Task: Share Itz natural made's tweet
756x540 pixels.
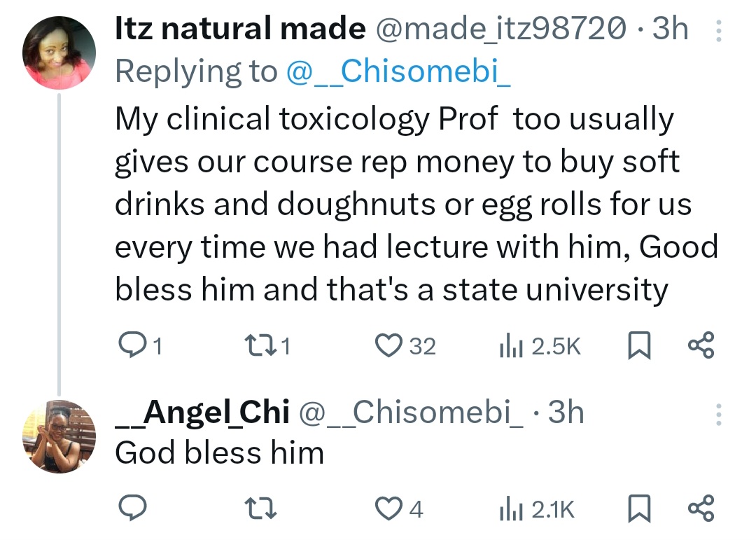Action: pyautogui.click(x=701, y=346)
